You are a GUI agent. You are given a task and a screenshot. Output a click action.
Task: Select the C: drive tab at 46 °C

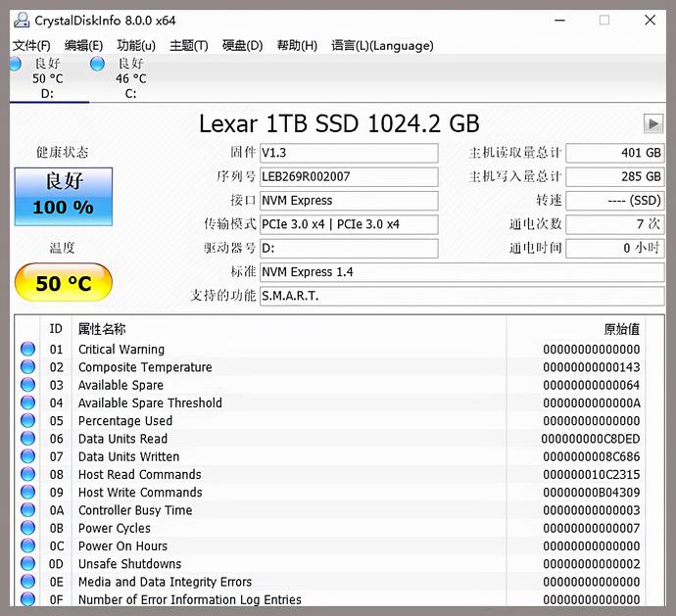(x=130, y=78)
